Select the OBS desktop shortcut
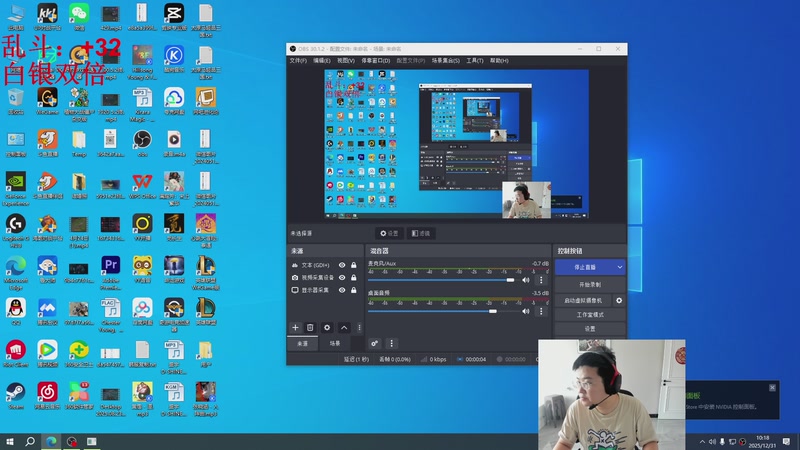This screenshot has width=800, height=450. [142, 143]
